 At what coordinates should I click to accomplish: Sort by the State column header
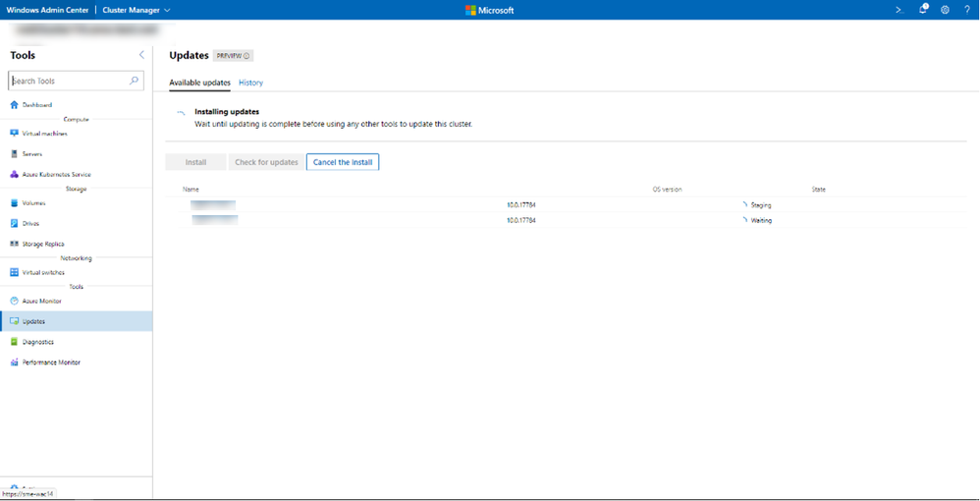tap(819, 189)
